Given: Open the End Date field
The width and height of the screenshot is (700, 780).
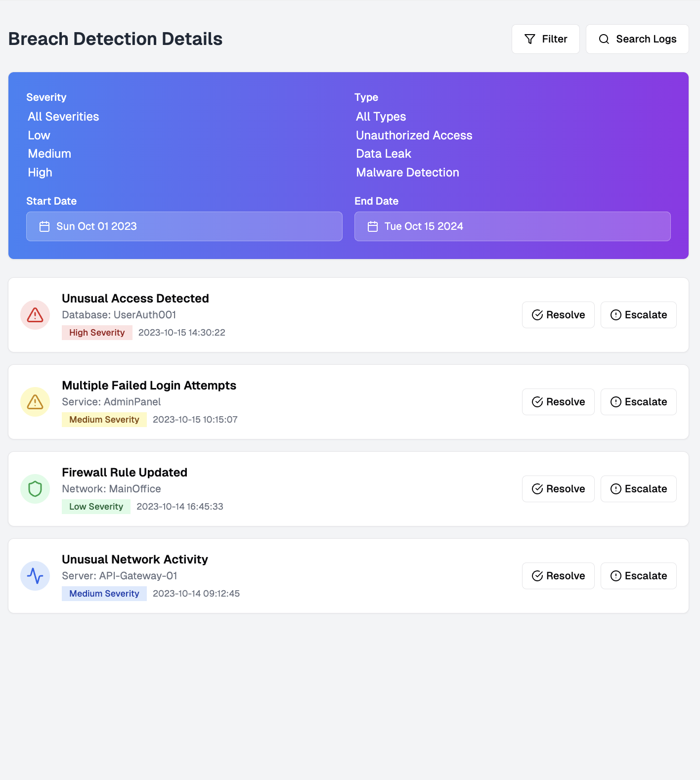Looking at the screenshot, I should pos(513,226).
